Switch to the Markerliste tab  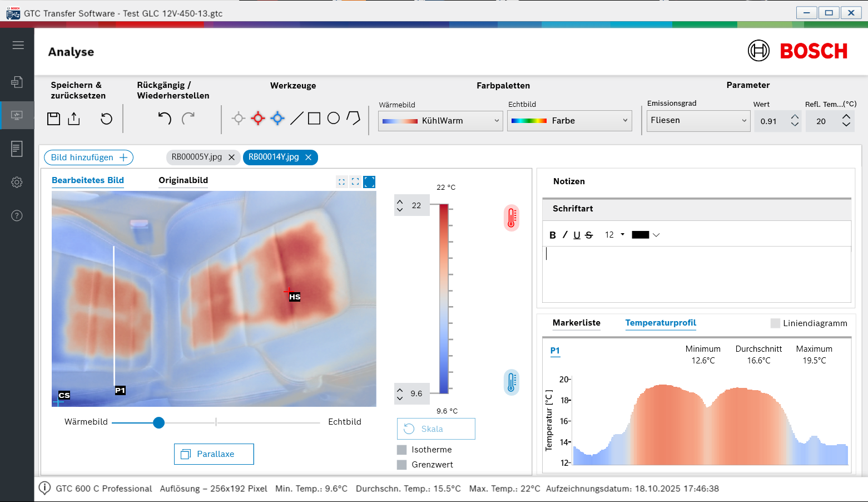576,323
